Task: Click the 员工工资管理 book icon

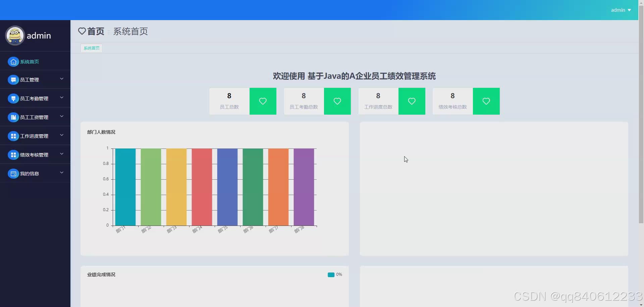Action: pyautogui.click(x=13, y=117)
